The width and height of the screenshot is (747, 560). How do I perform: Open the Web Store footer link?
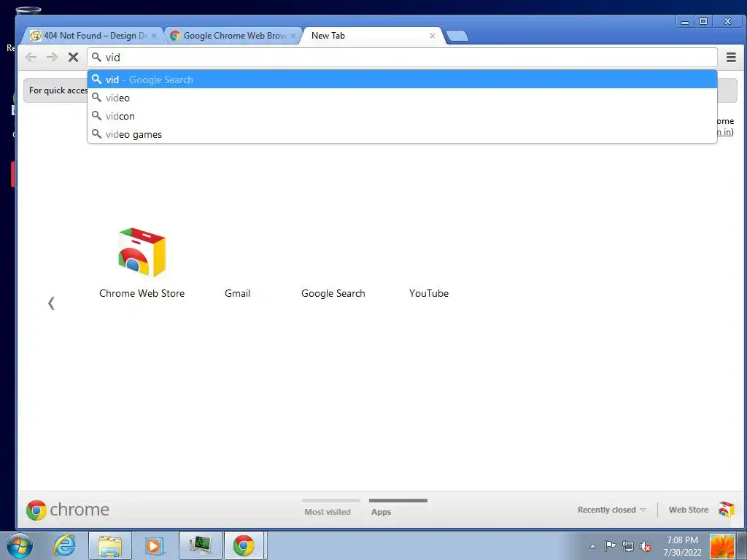689,510
